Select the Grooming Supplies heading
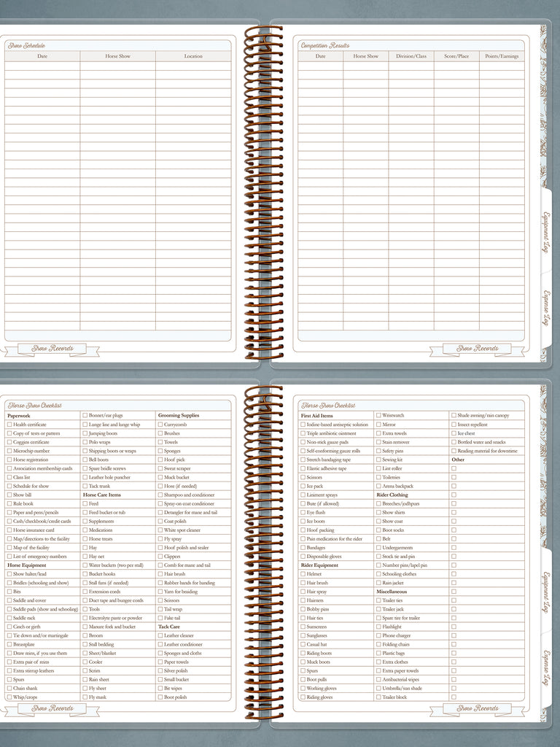 (179, 415)
